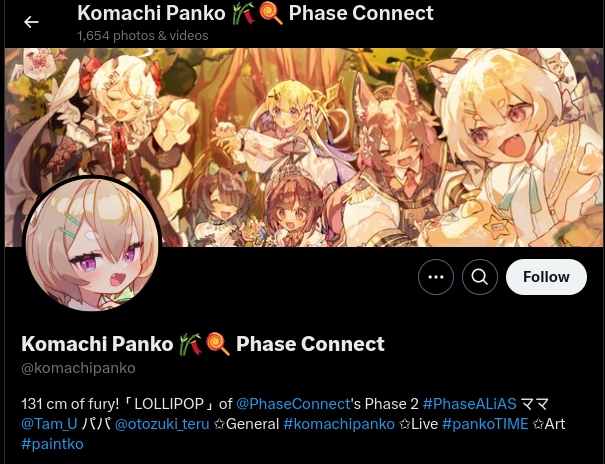Click the bamboo emoji in top header

243,13
